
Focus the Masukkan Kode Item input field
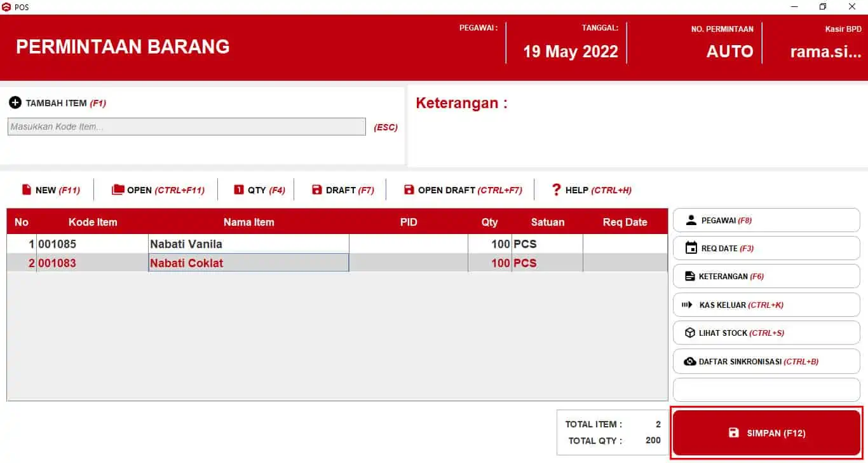pos(186,127)
